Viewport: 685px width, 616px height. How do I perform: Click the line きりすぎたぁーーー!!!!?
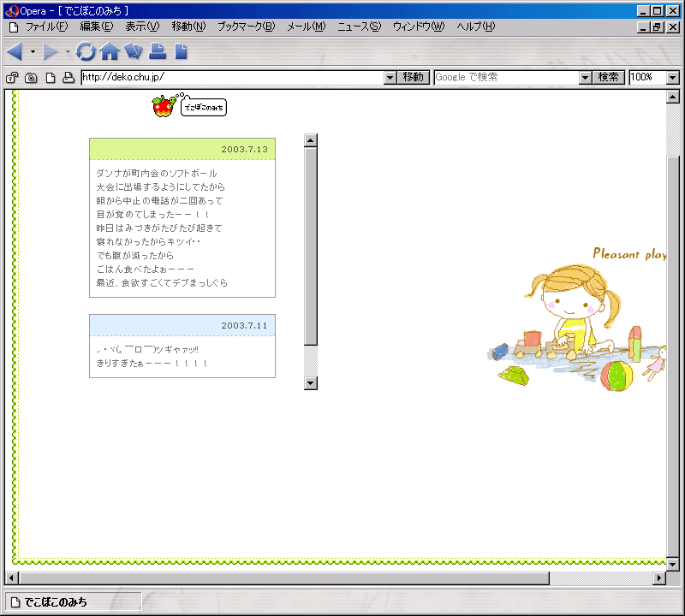(152, 364)
